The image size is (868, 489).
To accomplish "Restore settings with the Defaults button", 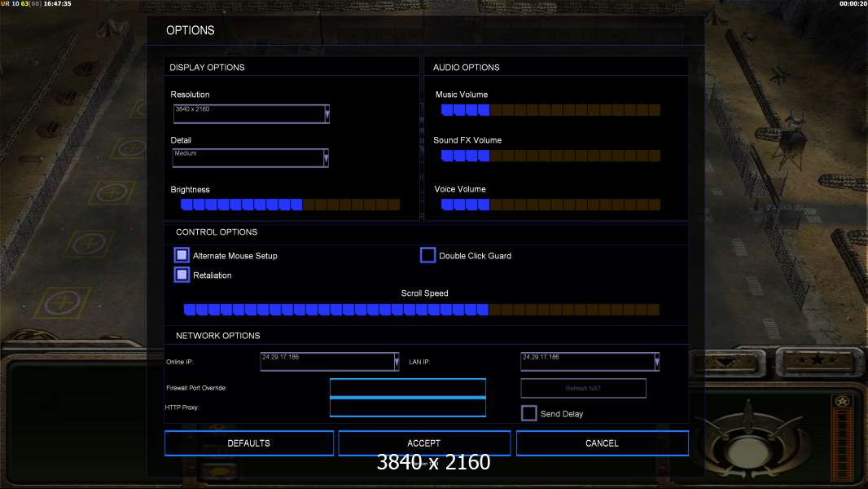I will (x=249, y=443).
